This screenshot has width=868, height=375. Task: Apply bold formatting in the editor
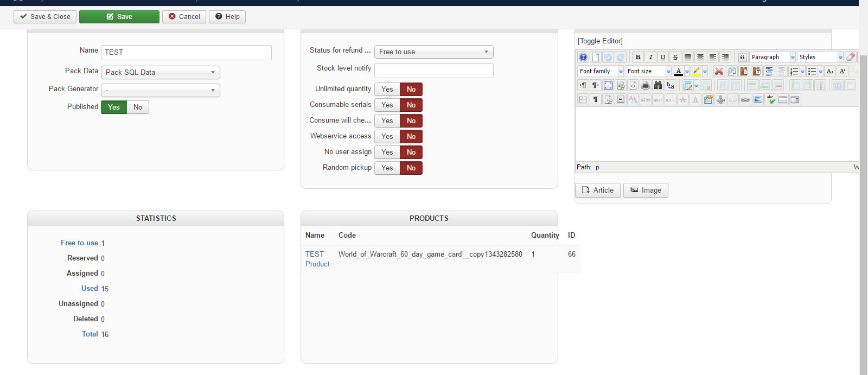(638, 57)
